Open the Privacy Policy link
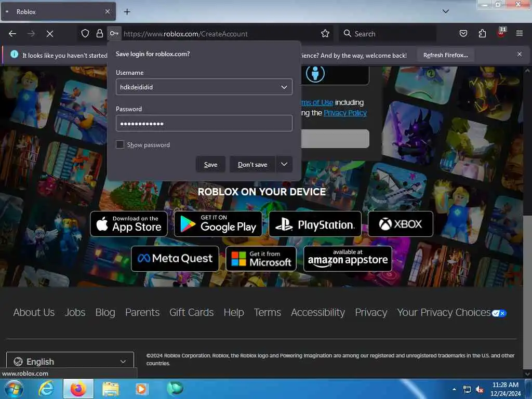 (x=345, y=113)
